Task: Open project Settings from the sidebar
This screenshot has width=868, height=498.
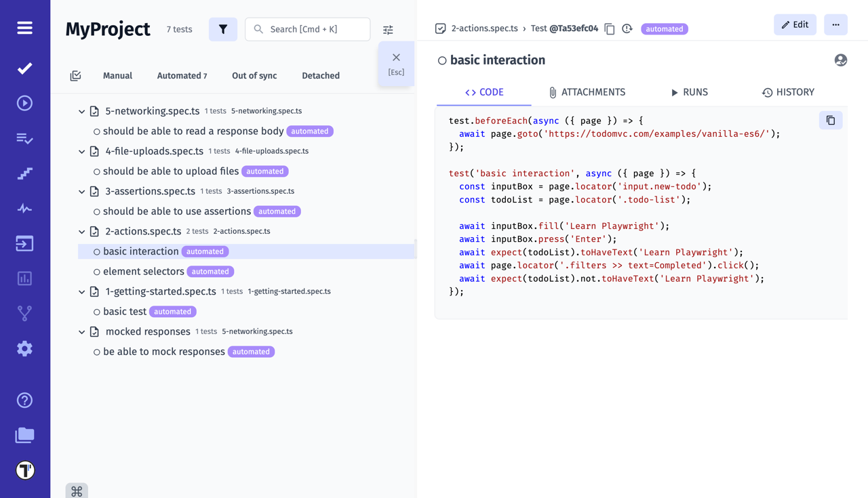Action: point(24,348)
